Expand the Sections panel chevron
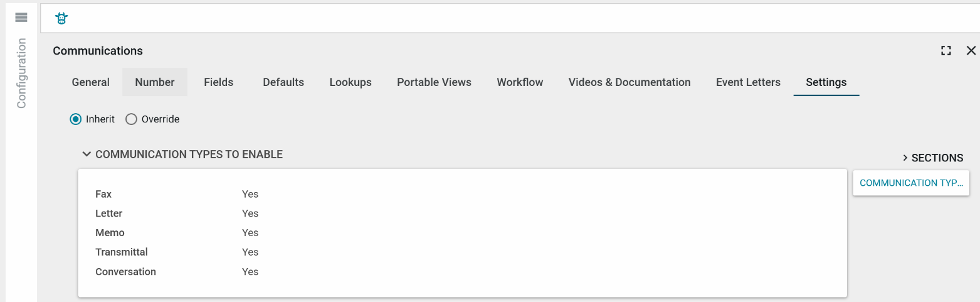This screenshot has width=980, height=302. point(905,158)
